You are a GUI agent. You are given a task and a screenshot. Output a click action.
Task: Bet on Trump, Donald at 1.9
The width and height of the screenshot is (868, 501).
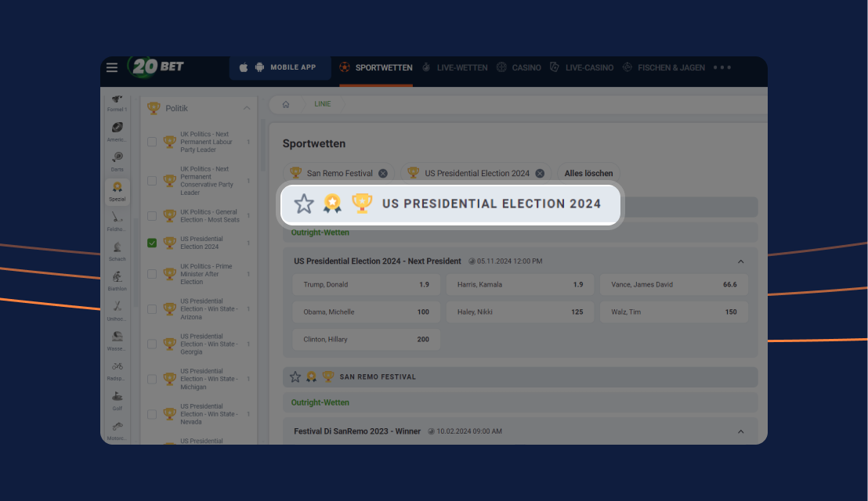[x=367, y=285]
